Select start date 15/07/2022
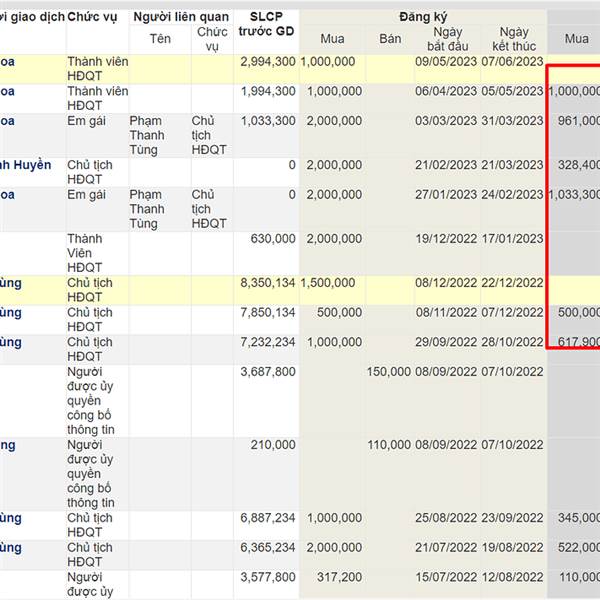 click(x=446, y=577)
